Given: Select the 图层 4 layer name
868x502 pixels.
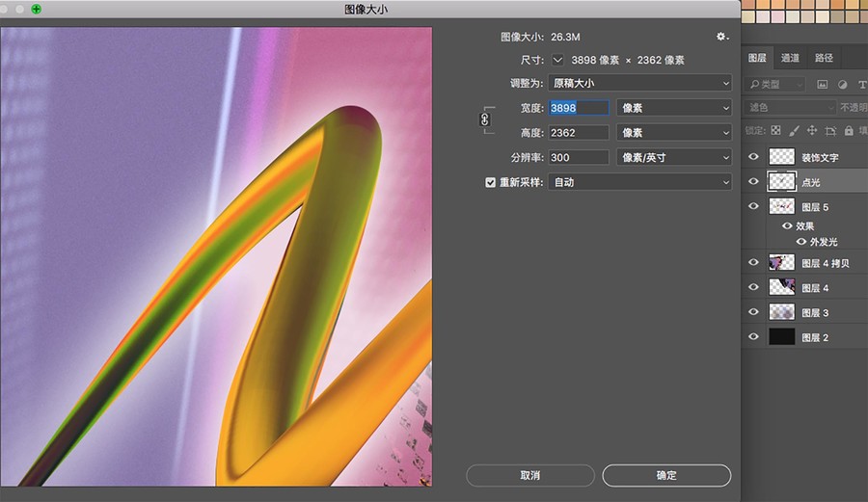Looking at the screenshot, I should pos(815,288).
